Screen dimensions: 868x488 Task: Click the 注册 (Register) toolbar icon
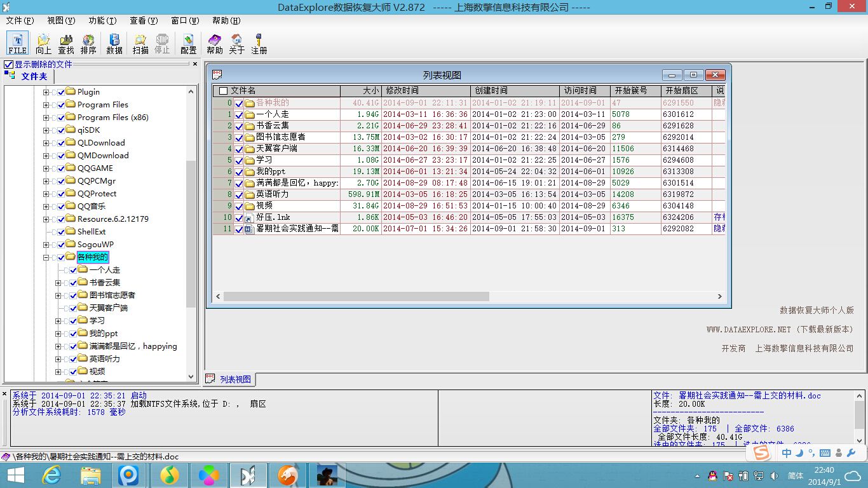pyautogui.click(x=258, y=43)
